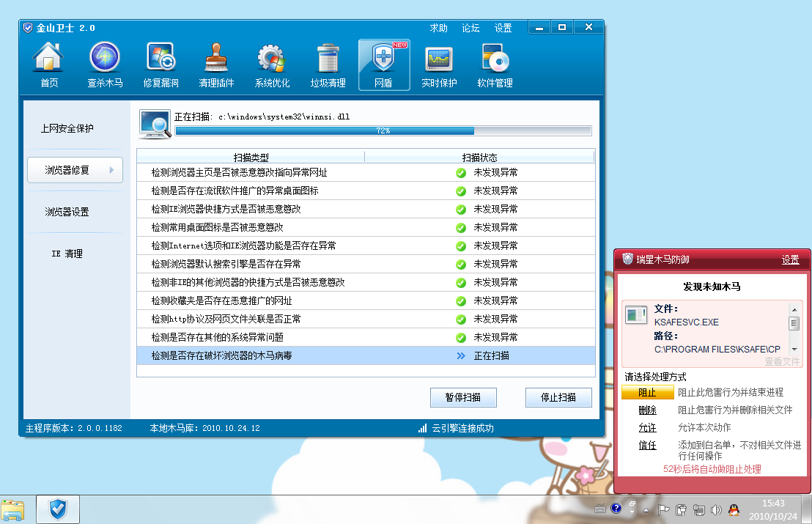Open 设置 link in 瑞星木马防御 popup
This screenshot has height=524, width=812.
tap(790, 259)
